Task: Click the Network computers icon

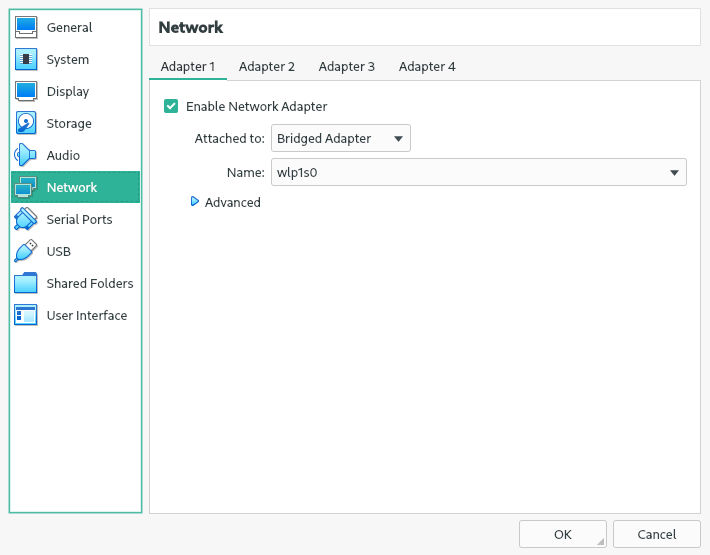Action: (x=26, y=187)
